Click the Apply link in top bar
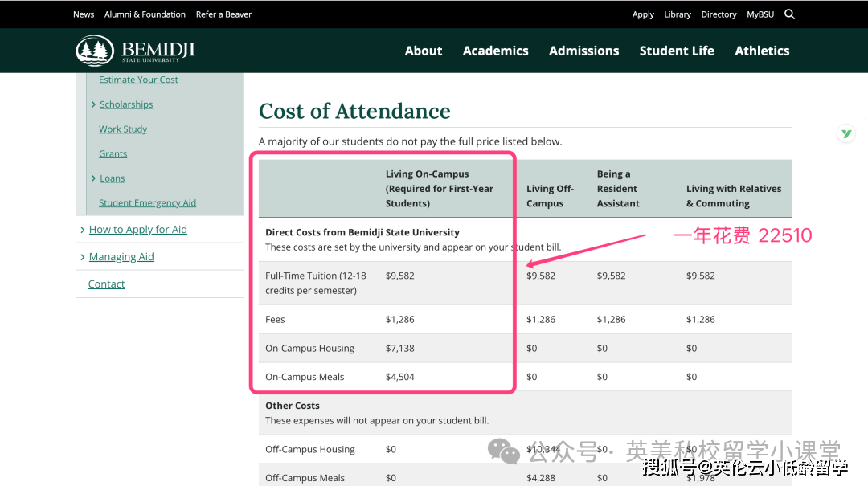The image size is (868, 486). tap(643, 14)
